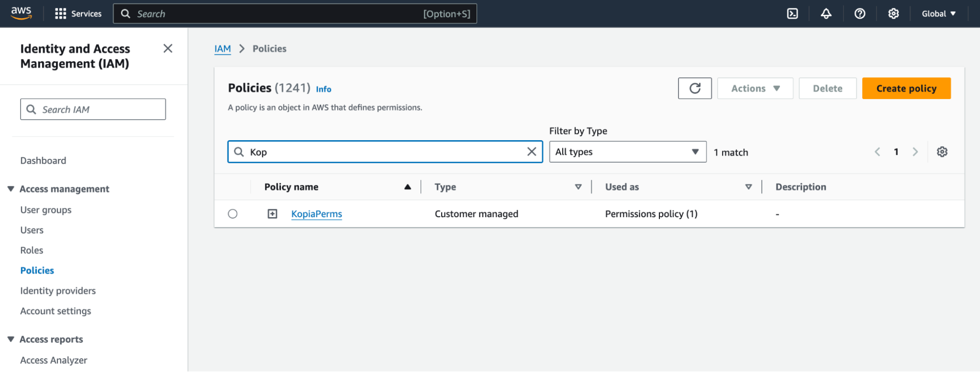980x372 pixels.
Task: Go to User groups
Action: click(46, 210)
